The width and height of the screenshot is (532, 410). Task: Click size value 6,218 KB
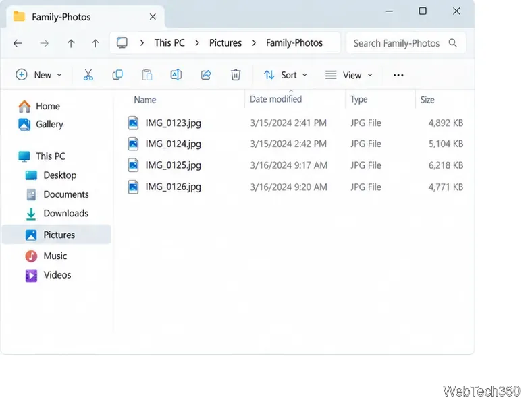tap(446, 165)
